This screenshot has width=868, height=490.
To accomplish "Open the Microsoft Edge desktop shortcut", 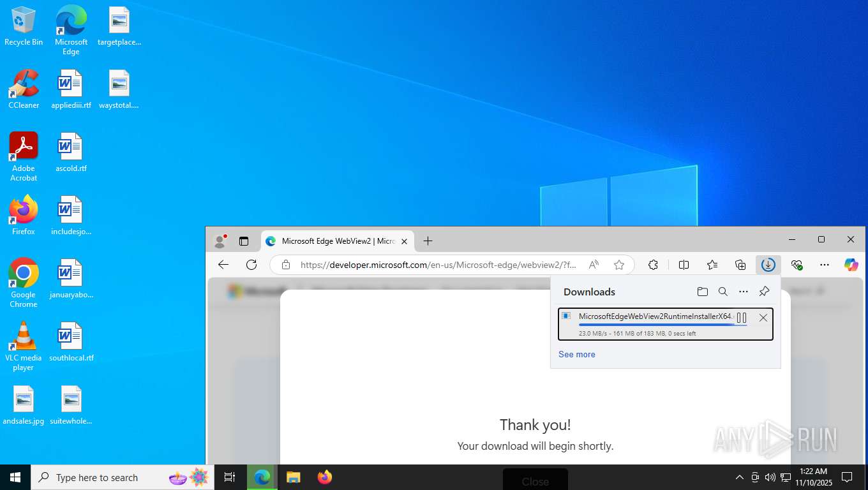I will click(71, 31).
